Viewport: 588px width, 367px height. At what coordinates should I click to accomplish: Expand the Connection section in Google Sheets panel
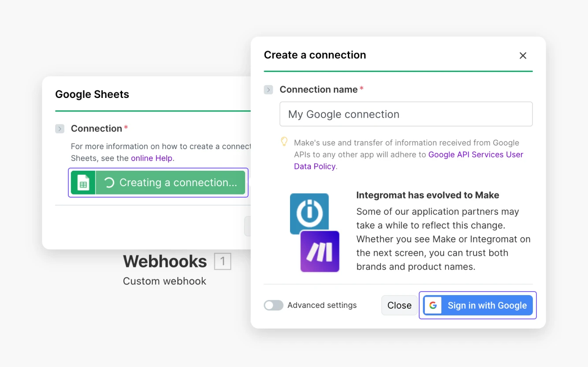pos(59,128)
